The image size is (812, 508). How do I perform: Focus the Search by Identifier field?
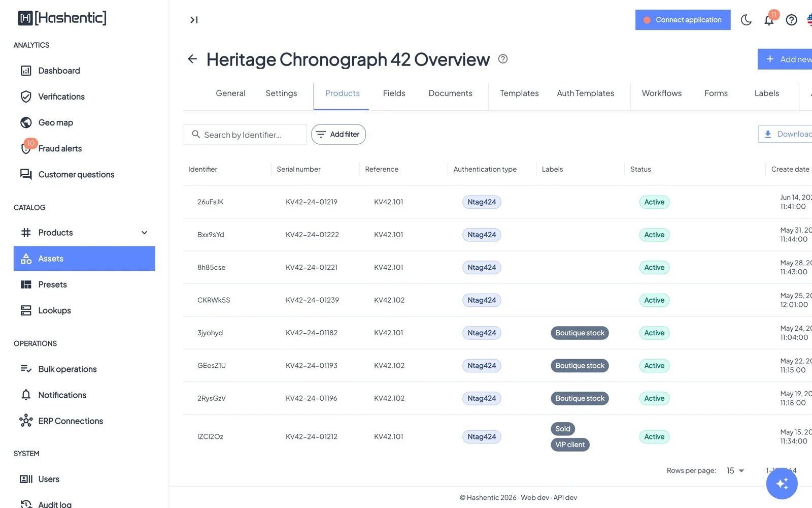click(245, 135)
